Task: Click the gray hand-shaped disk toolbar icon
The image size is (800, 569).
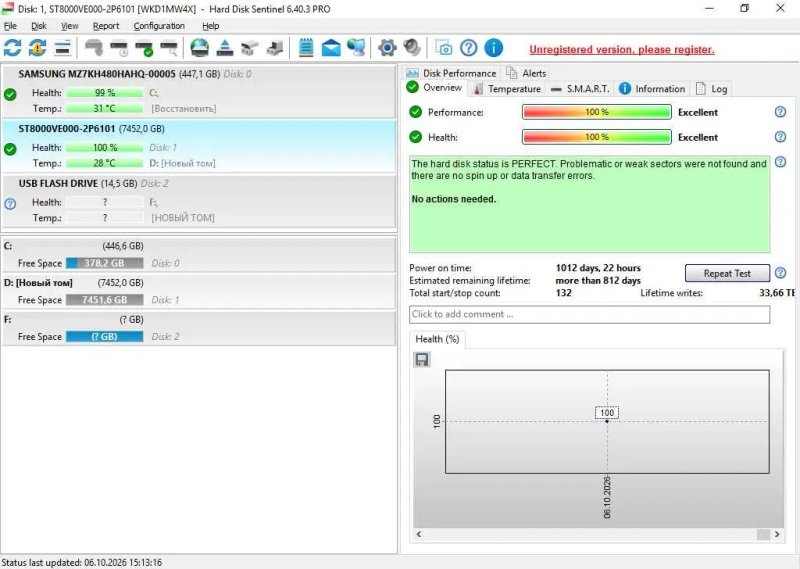Action: (x=93, y=48)
